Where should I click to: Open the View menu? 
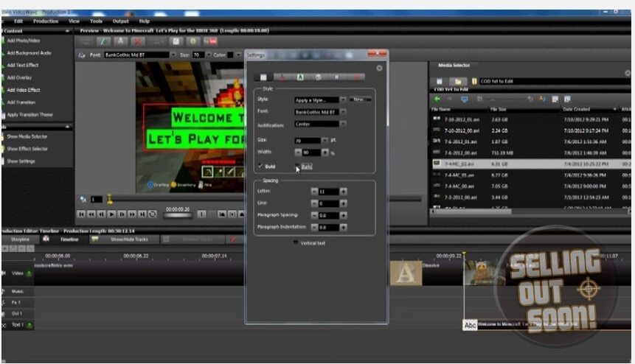(x=74, y=21)
